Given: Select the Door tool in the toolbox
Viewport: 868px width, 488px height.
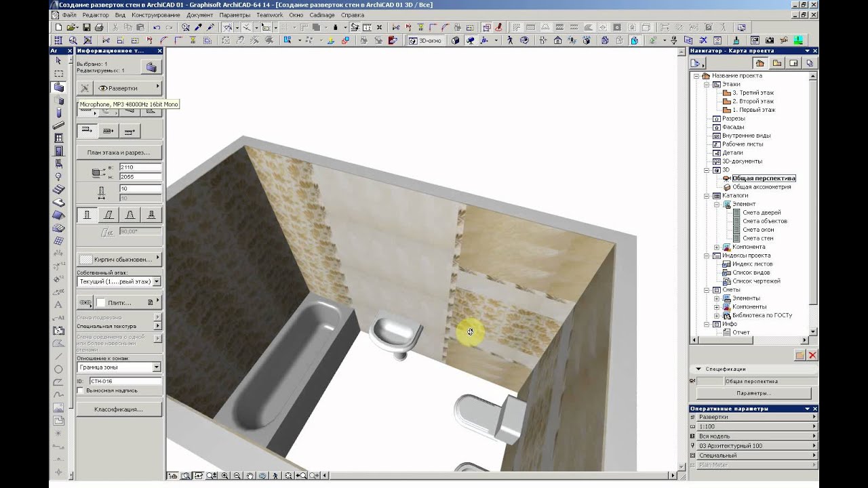Looking at the screenshot, I should tap(58, 151).
